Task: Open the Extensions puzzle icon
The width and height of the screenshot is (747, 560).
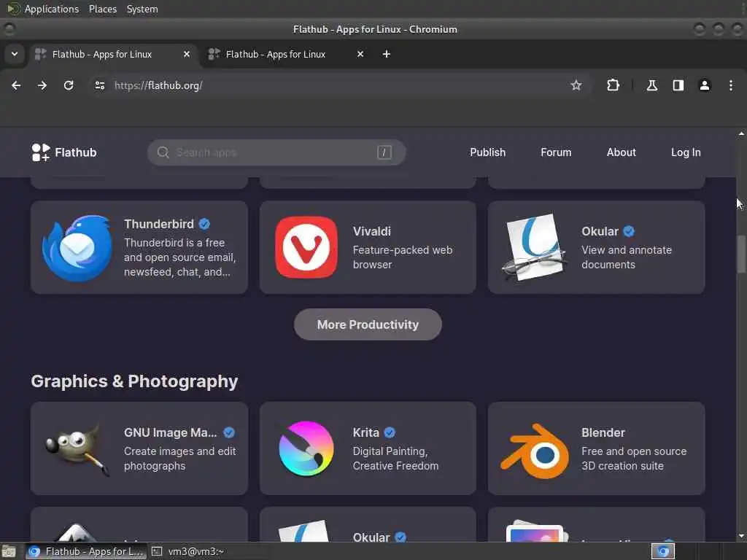Action: click(x=613, y=85)
